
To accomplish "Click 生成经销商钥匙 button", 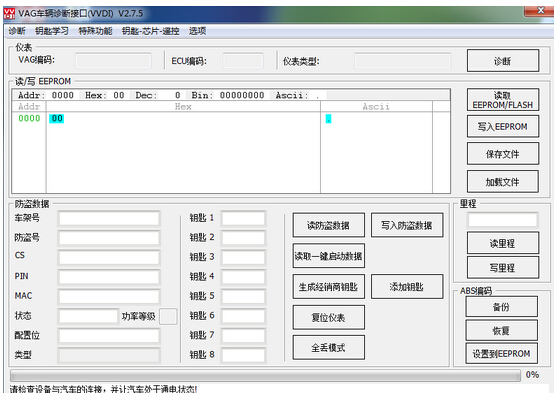I will [x=329, y=287].
